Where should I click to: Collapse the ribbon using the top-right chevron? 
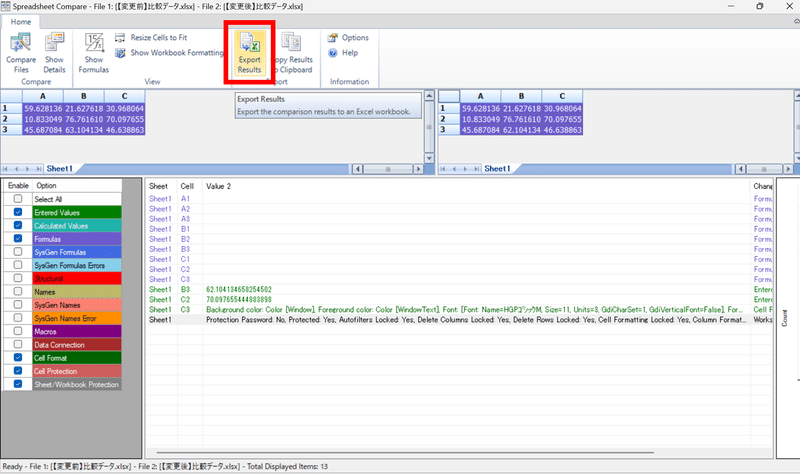point(796,21)
